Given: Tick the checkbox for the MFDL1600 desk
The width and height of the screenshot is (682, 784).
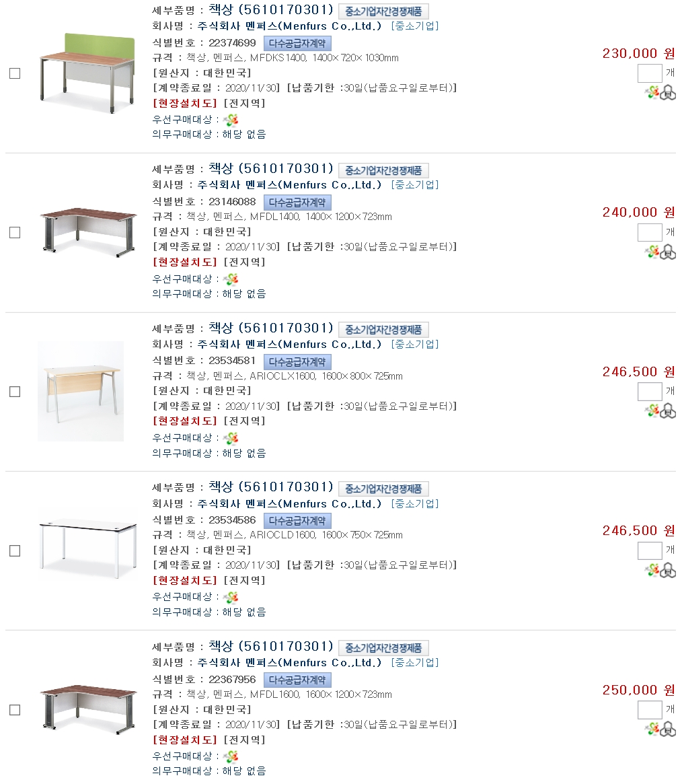Looking at the screenshot, I should tap(15, 710).
